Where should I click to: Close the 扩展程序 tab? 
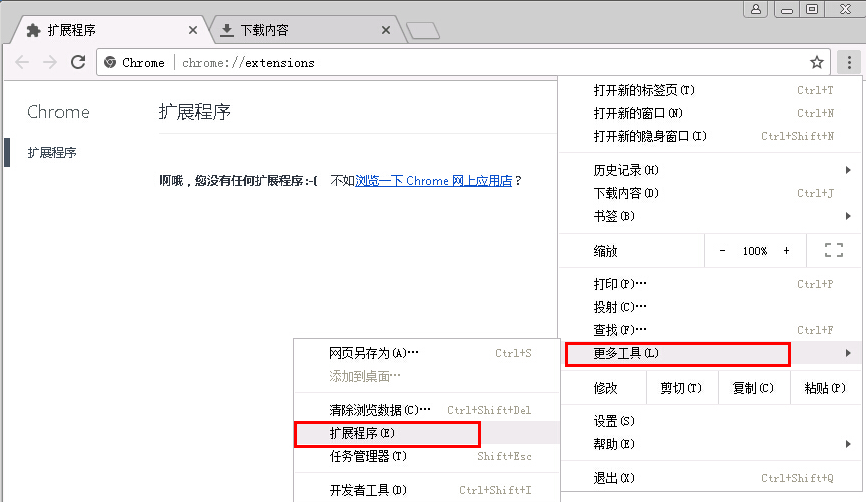pos(193,30)
